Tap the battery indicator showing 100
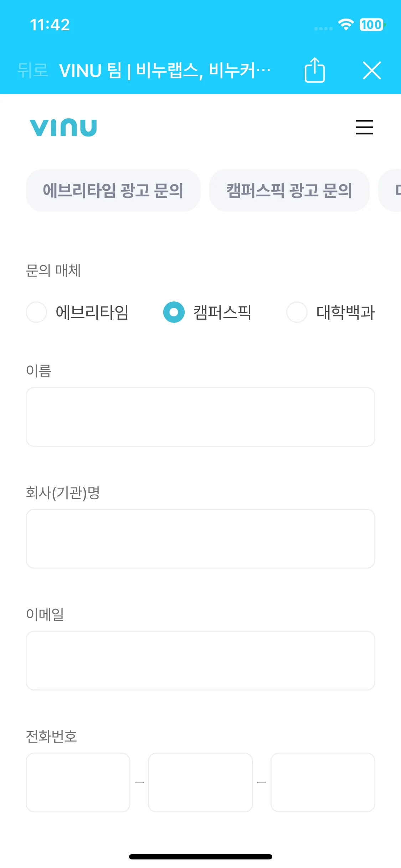Screen dimensions: 401x868 coord(372,25)
